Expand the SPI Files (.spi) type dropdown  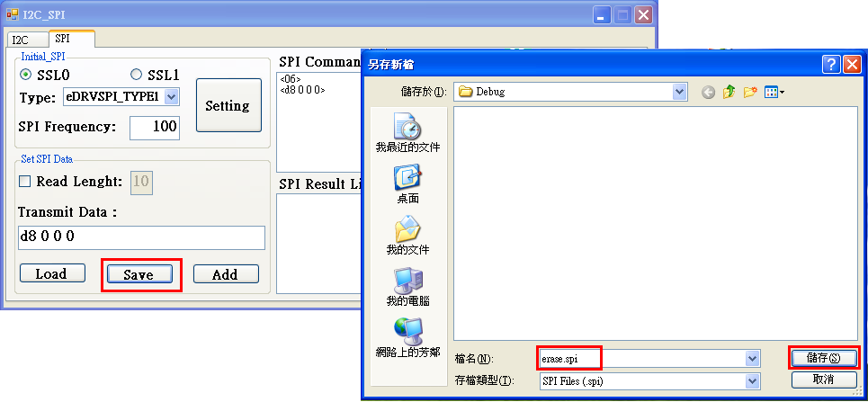[x=752, y=380]
